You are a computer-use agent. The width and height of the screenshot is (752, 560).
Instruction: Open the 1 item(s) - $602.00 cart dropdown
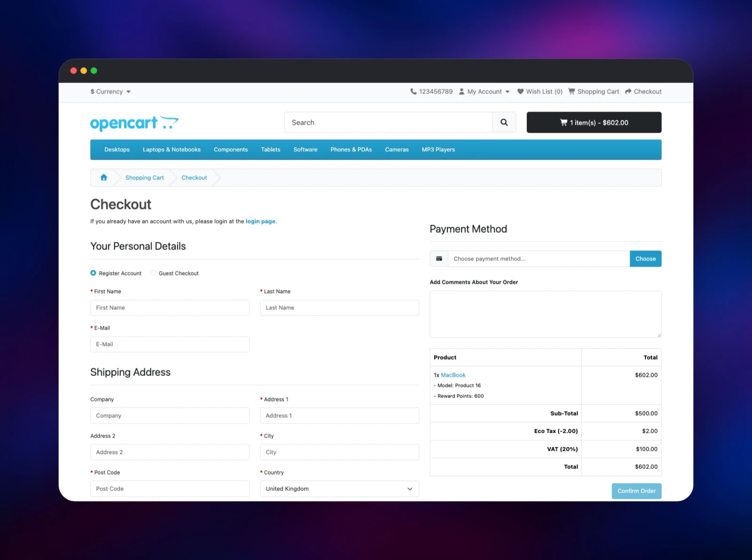[x=594, y=123]
